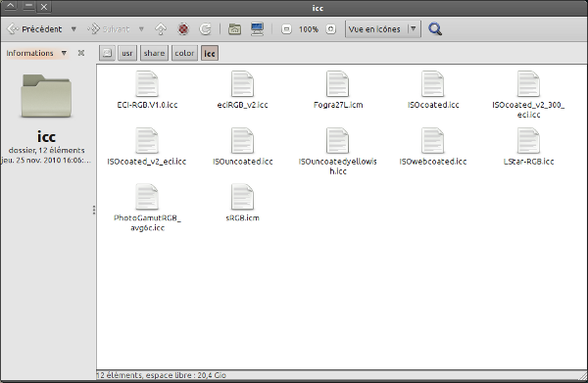This screenshot has width=588, height=383.
Task: Click the file name label eciRGB_v2.icc
Action: 242,105
